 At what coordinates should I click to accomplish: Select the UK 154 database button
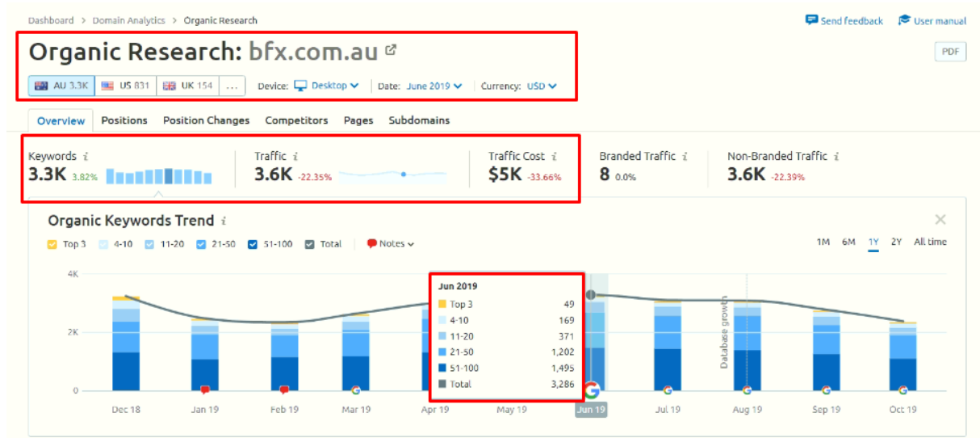pyautogui.click(x=188, y=86)
